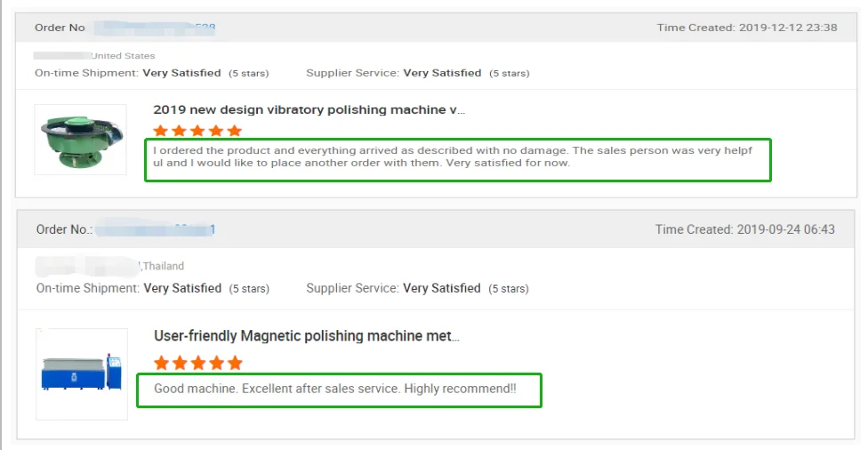The height and width of the screenshot is (450, 868).
Task: Click the review text starting 'I ordered the product'
Action: [x=453, y=157]
